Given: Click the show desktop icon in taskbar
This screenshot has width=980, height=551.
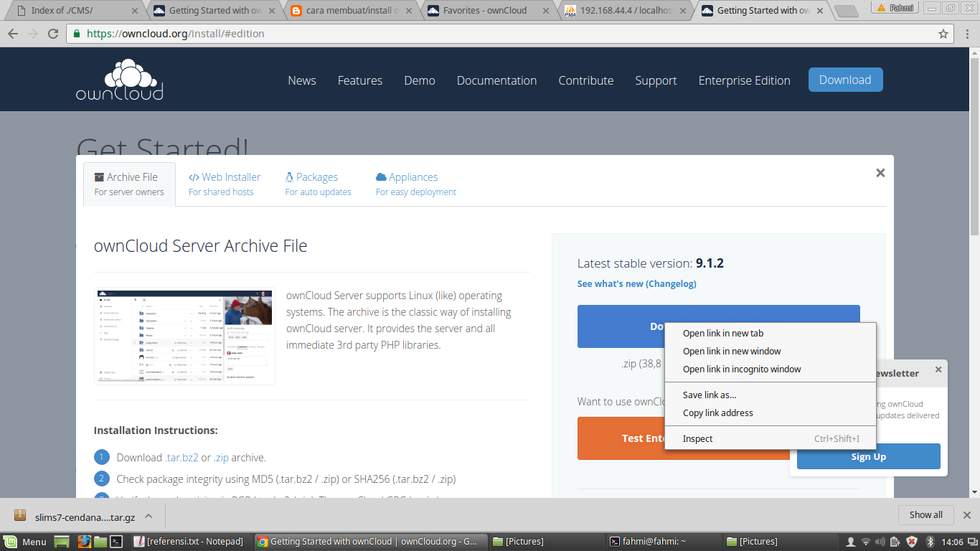Looking at the screenshot, I should point(62,542).
